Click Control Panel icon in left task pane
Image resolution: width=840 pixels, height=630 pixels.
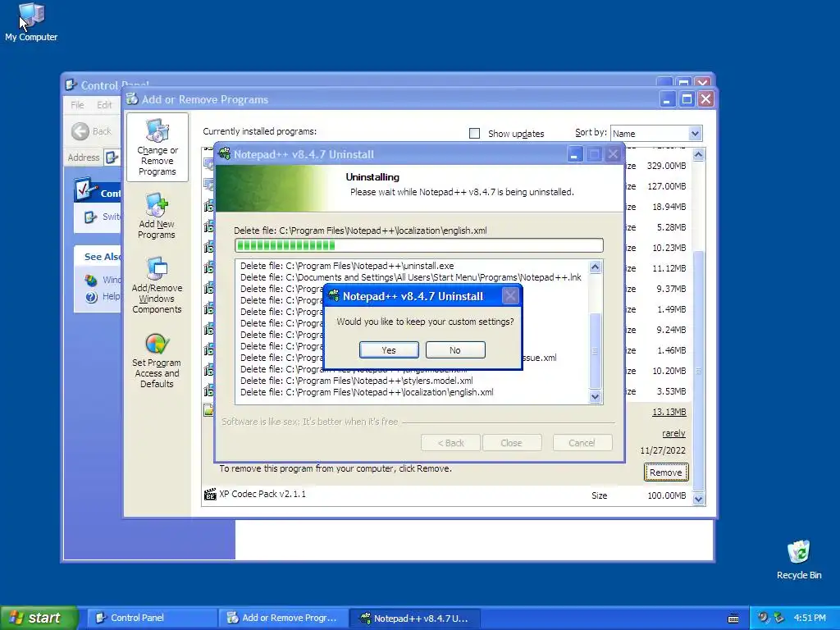pos(85,190)
